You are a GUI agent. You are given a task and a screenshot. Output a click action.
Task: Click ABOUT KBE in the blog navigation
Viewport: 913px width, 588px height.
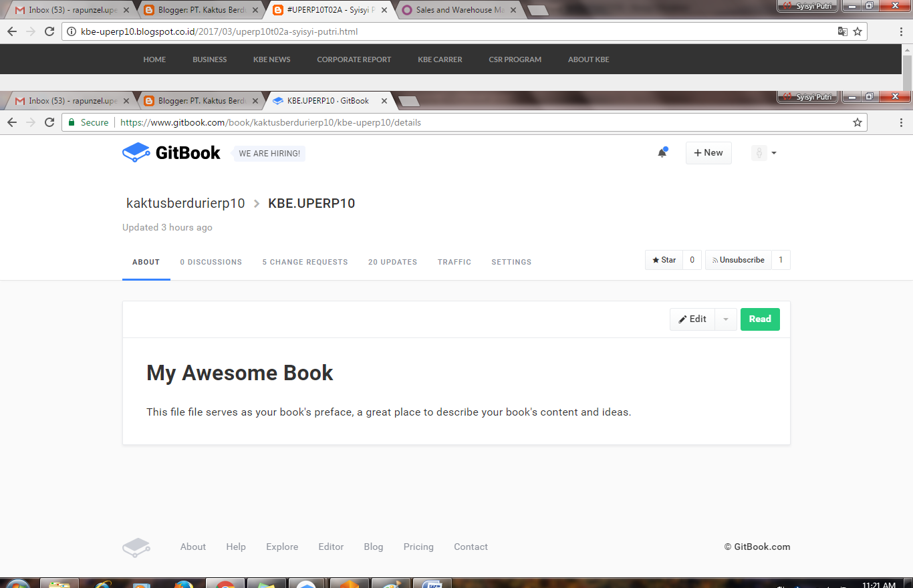pyautogui.click(x=589, y=59)
